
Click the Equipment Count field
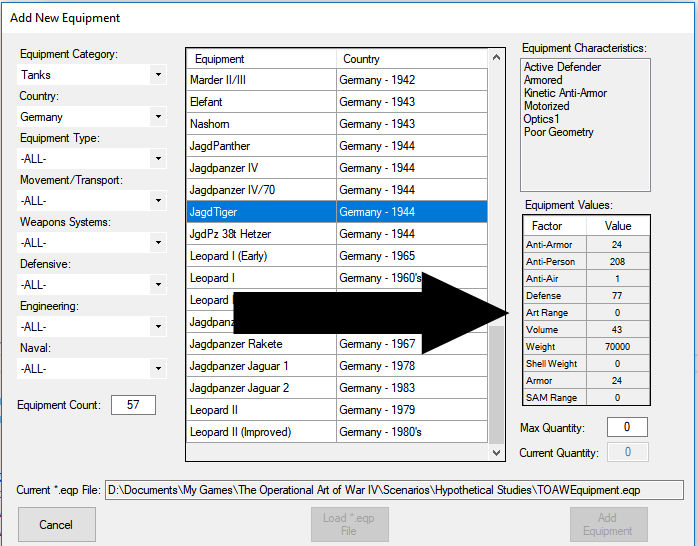133,404
